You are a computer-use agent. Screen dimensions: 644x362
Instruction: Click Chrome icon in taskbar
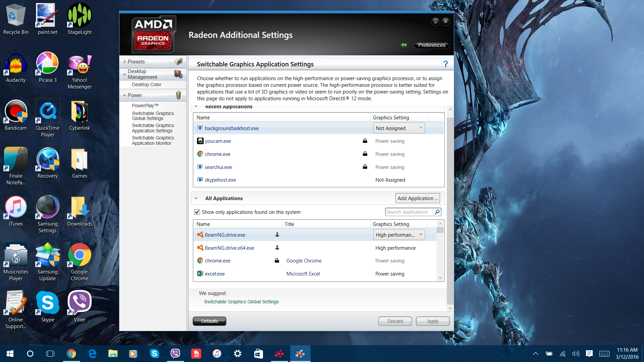(71, 354)
